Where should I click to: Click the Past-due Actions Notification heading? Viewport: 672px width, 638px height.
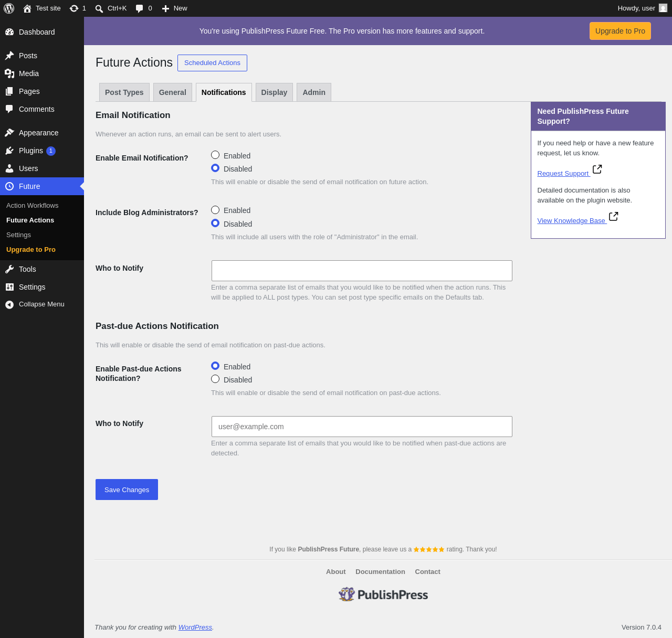click(157, 326)
